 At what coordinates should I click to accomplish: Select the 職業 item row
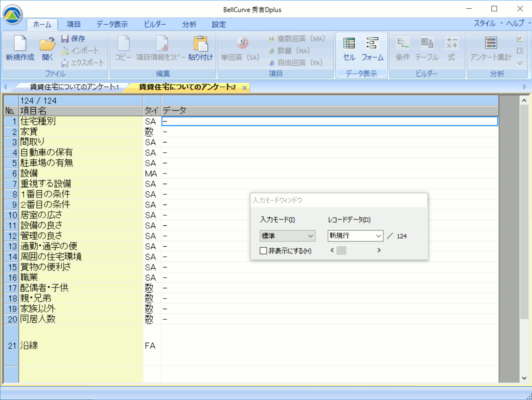point(81,277)
